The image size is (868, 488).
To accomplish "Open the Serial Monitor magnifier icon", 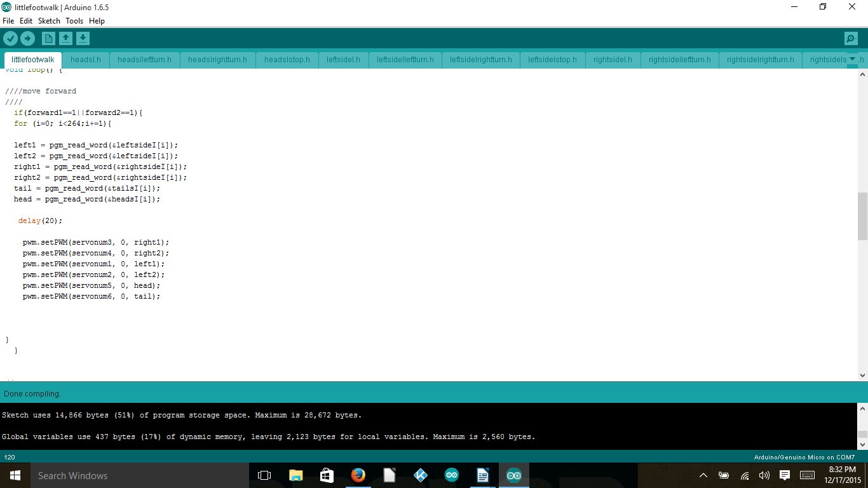I will pos(851,39).
